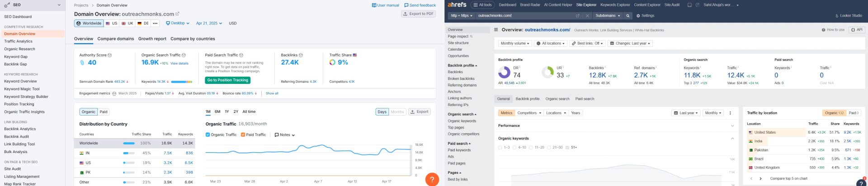Click View details under Organic Search Traffic
The height and width of the screenshot is (186, 868).
(x=179, y=64)
